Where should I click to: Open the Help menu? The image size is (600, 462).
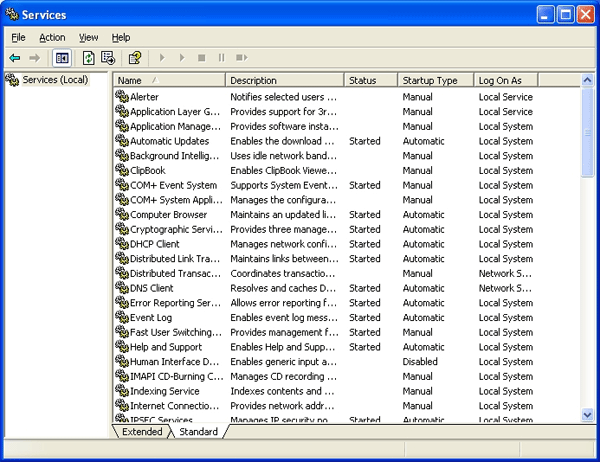pos(121,38)
